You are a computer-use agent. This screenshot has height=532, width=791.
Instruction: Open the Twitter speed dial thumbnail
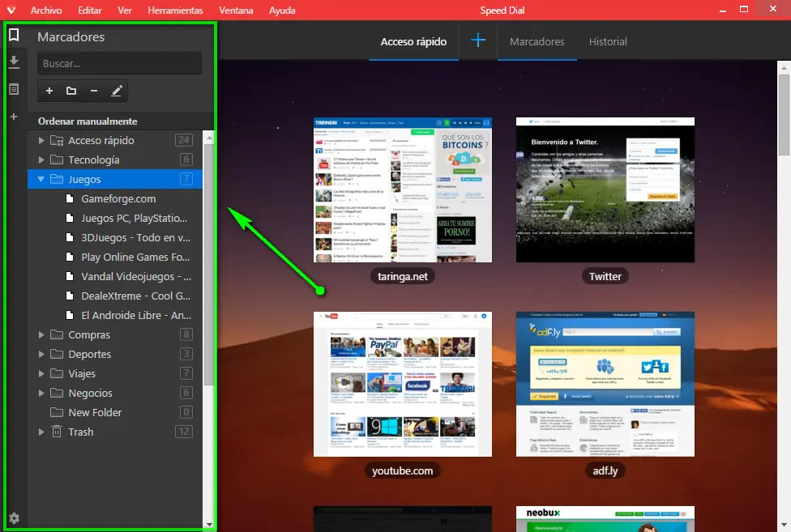point(605,190)
